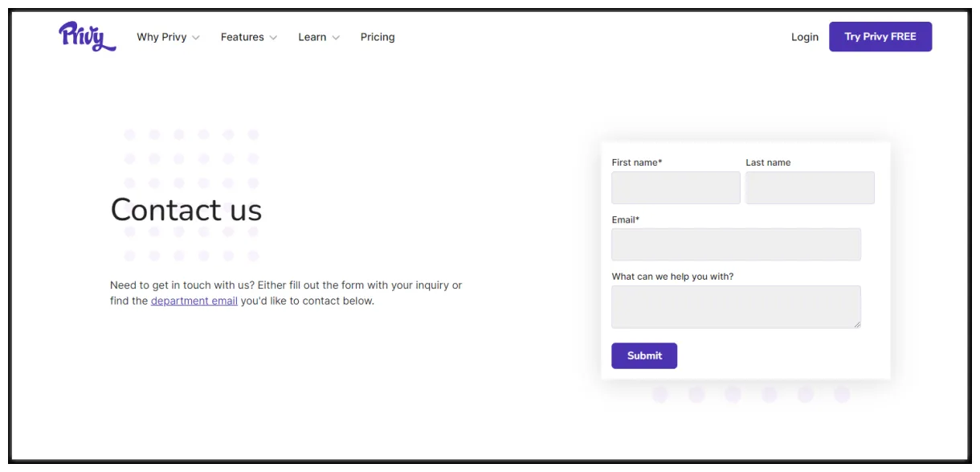Click the Features menu item
Screen dimensions: 980x472
(x=242, y=36)
